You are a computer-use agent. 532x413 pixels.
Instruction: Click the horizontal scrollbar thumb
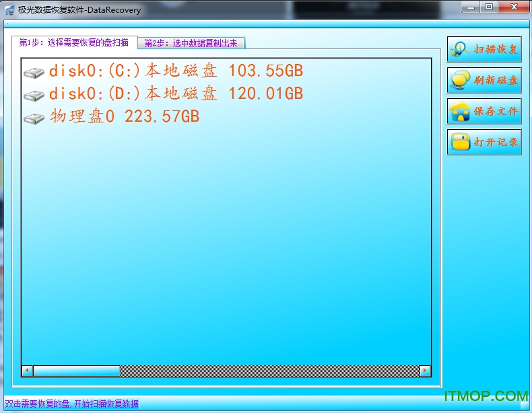click(x=77, y=371)
